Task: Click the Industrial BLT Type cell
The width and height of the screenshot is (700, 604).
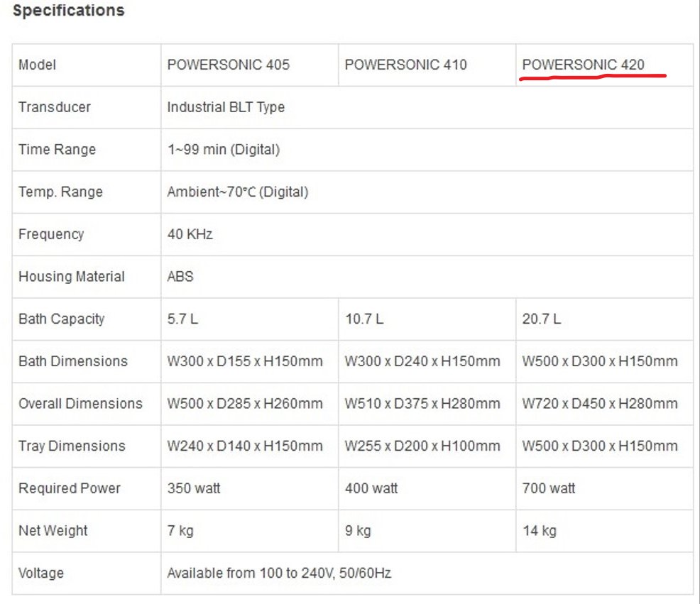Action: [226, 107]
